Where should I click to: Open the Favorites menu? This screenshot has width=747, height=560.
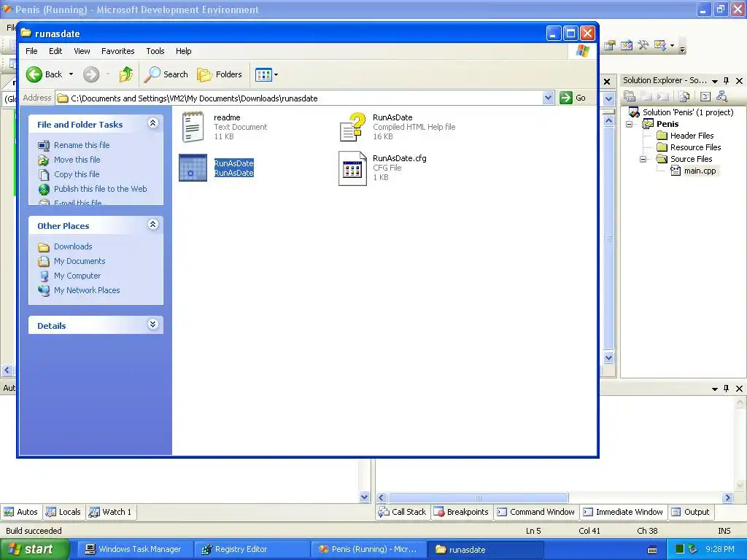[117, 51]
